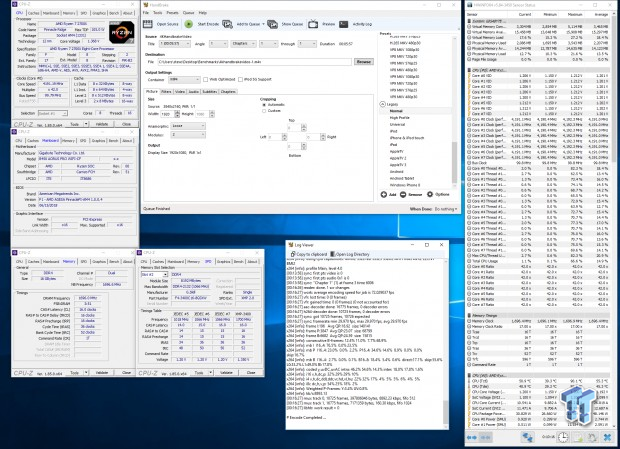The image size is (620, 449).
Task: Select Automatic cropping radio button
Action: point(264,105)
